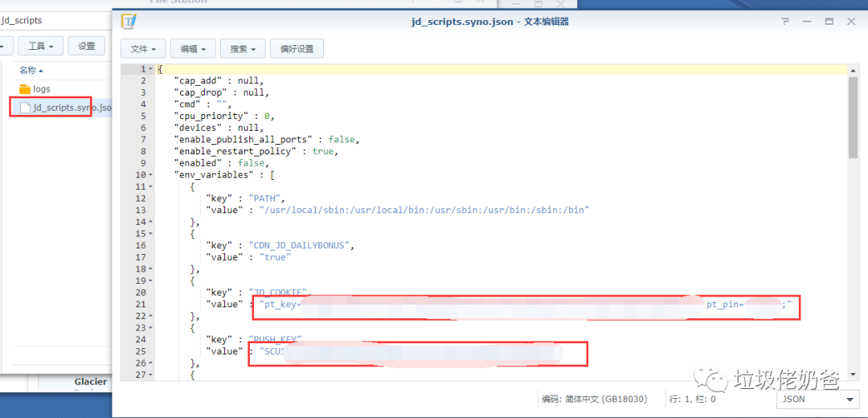868x418 pixels.
Task: Click the pt_key cookie value line
Action: (499, 304)
